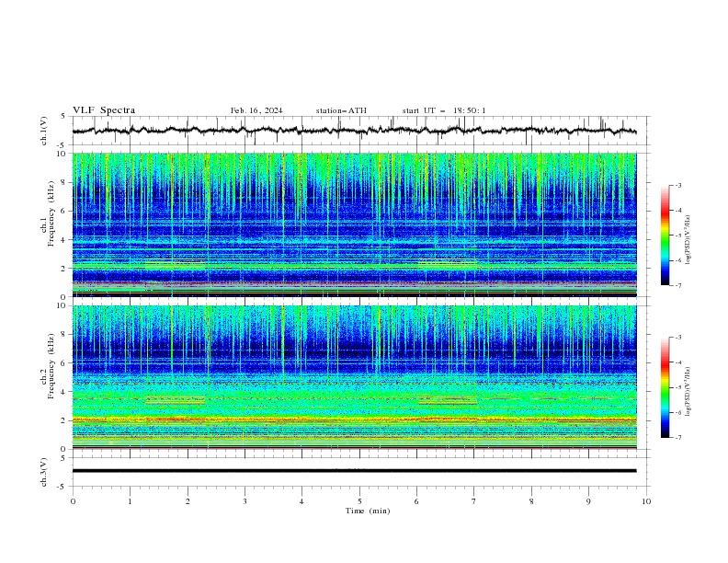728x563 pixels.
Task: Click time axis tick label "10" at the right end
Action: tap(646, 501)
